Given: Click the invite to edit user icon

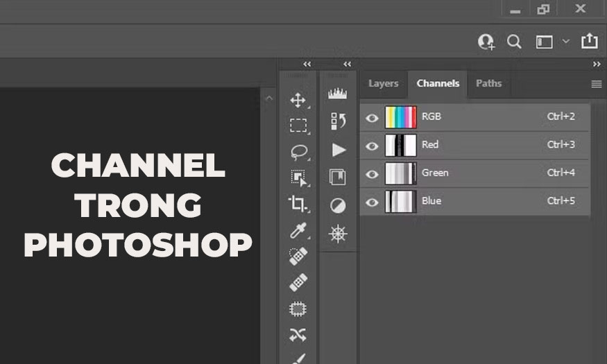Looking at the screenshot, I should click(x=486, y=42).
